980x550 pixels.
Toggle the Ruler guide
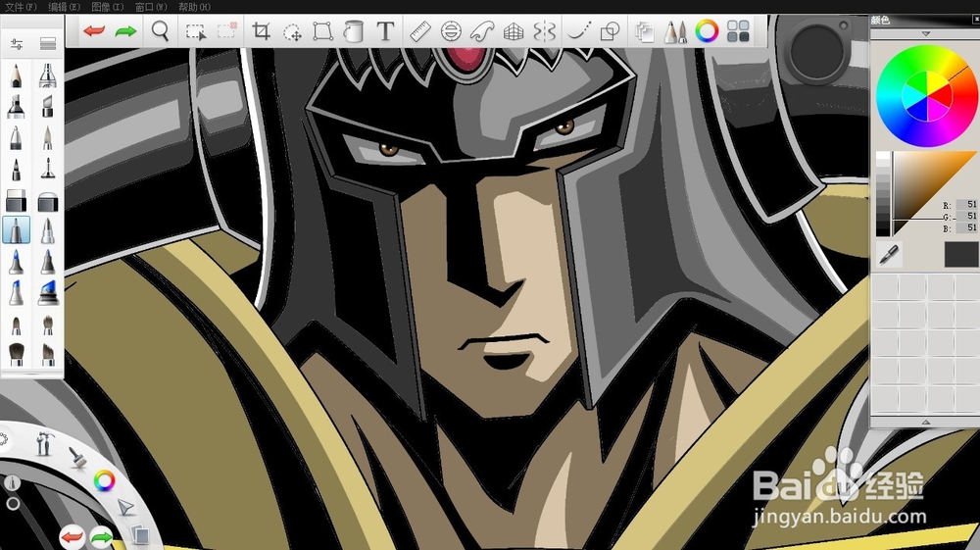tap(420, 30)
